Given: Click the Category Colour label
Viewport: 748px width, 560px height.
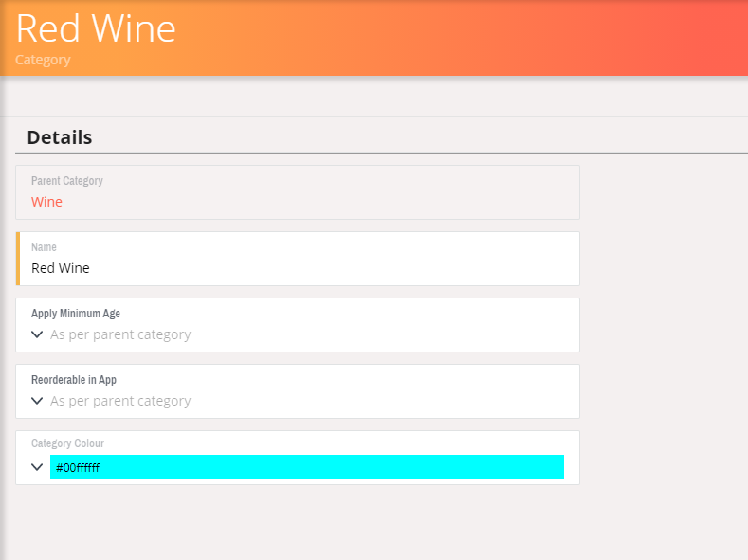Looking at the screenshot, I should click(x=67, y=443).
